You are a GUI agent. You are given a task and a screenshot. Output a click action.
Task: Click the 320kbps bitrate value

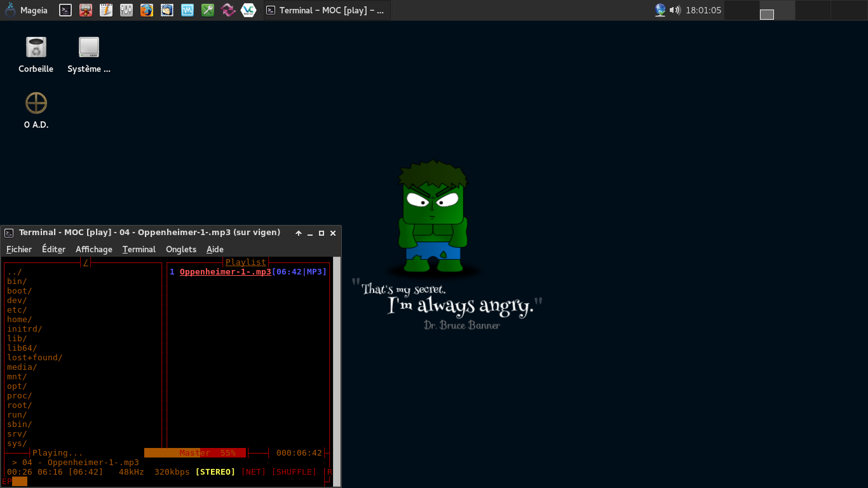172,472
